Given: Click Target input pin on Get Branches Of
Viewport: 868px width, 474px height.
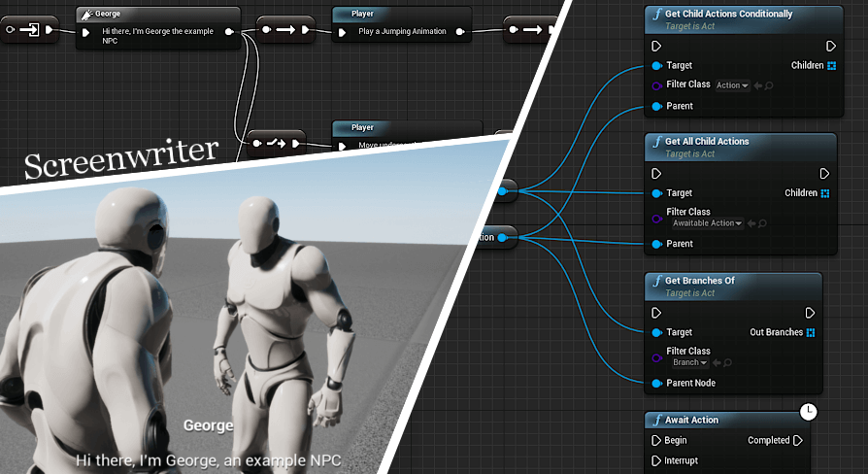Looking at the screenshot, I should 656,332.
